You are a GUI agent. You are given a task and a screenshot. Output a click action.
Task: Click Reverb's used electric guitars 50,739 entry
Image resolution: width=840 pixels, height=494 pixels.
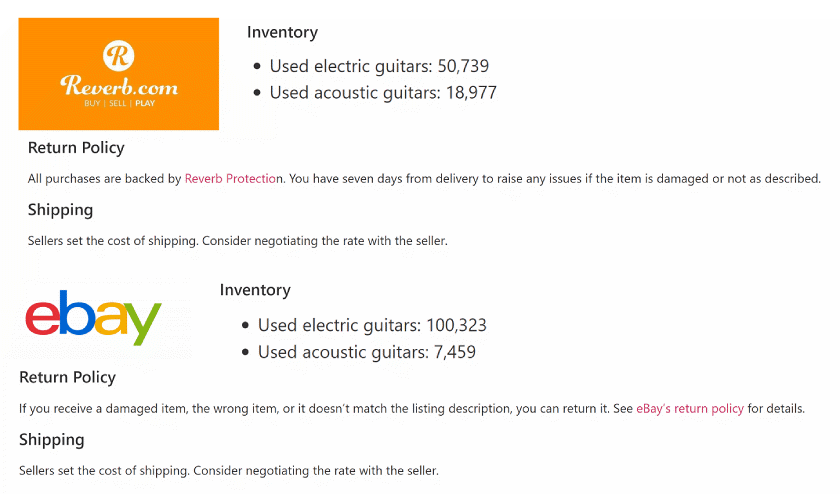[379, 67]
